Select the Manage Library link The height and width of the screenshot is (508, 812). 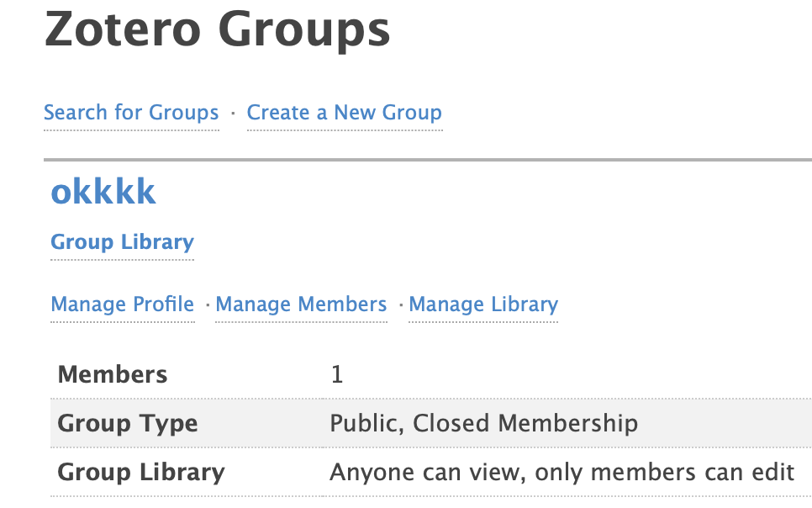tap(483, 304)
